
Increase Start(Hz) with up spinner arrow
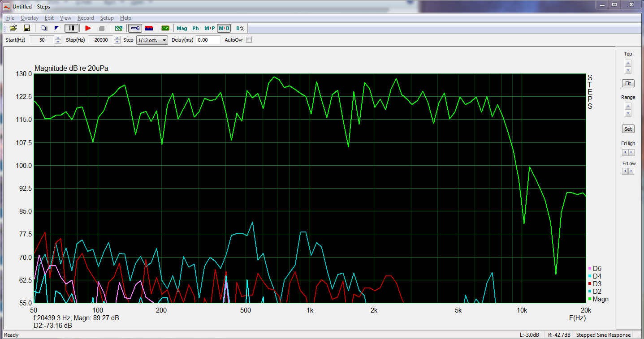(58, 38)
